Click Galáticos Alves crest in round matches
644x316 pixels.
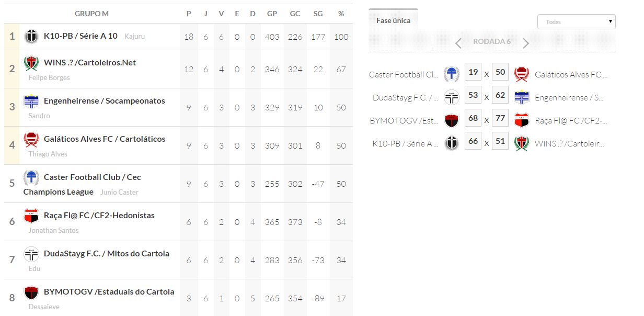click(521, 75)
